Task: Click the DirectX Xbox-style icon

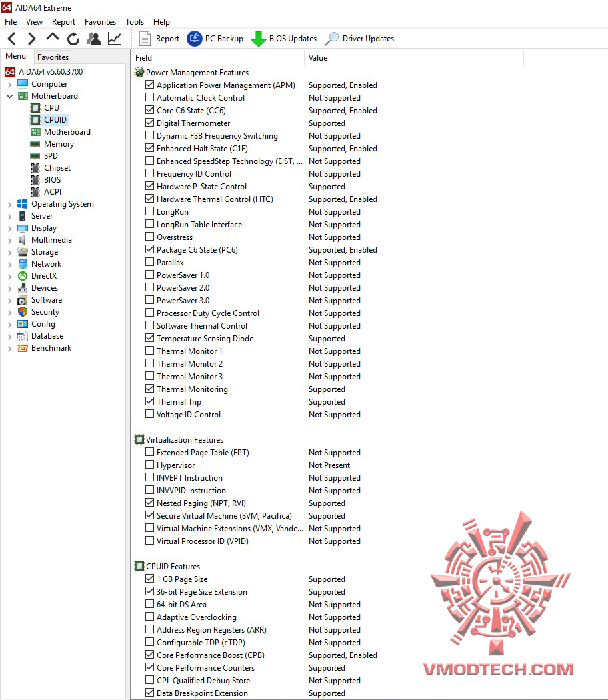Action: [x=22, y=276]
